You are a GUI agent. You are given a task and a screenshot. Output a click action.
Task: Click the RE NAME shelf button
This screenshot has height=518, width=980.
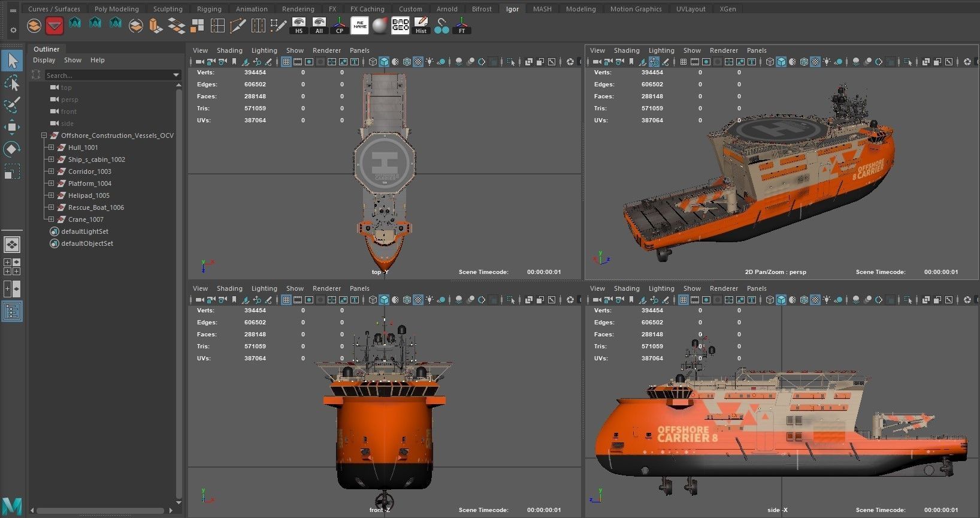360,26
